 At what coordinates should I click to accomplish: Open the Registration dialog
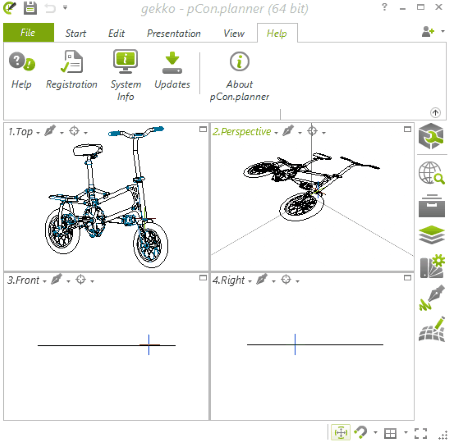click(72, 70)
